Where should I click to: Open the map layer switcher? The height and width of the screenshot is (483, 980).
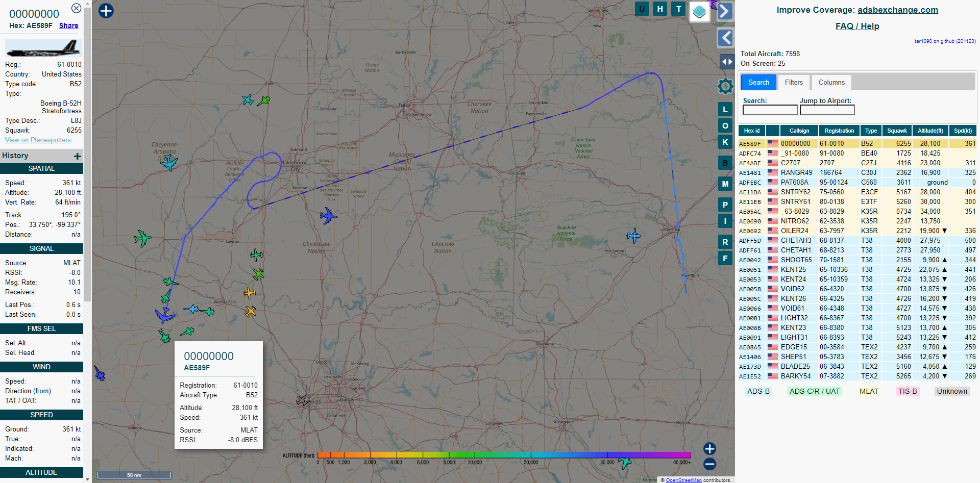pos(699,12)
